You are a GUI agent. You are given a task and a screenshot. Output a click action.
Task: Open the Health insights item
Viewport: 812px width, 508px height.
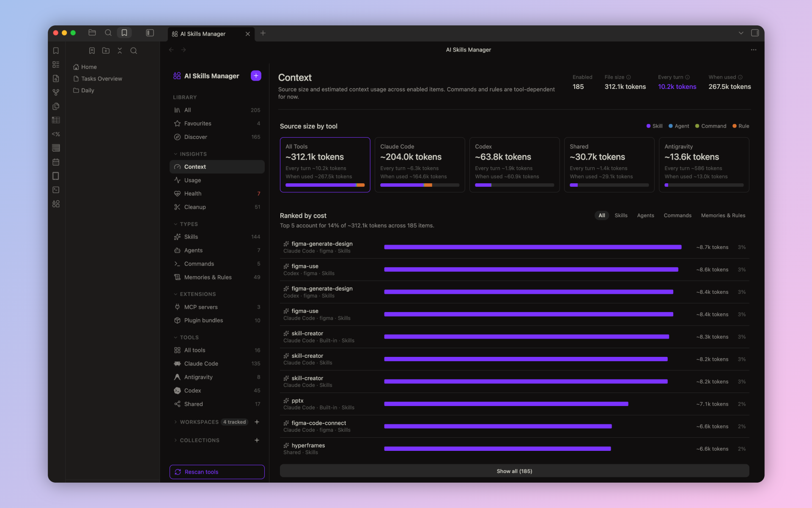click(217, 193)
